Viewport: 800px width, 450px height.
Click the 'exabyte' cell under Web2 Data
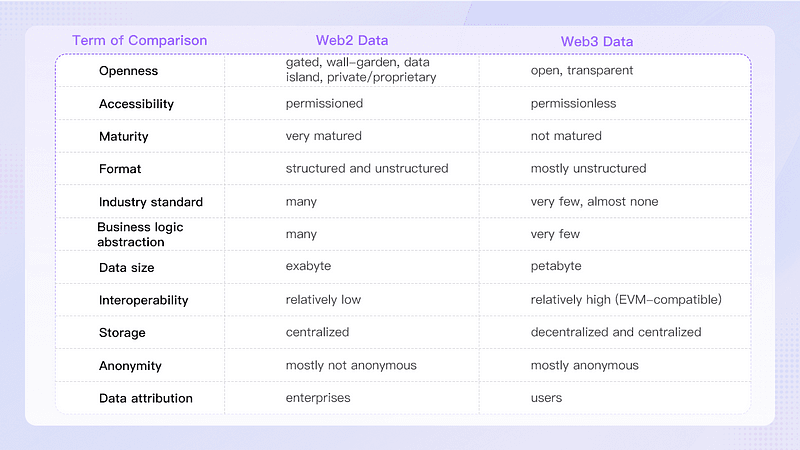[x=308, y=266]
